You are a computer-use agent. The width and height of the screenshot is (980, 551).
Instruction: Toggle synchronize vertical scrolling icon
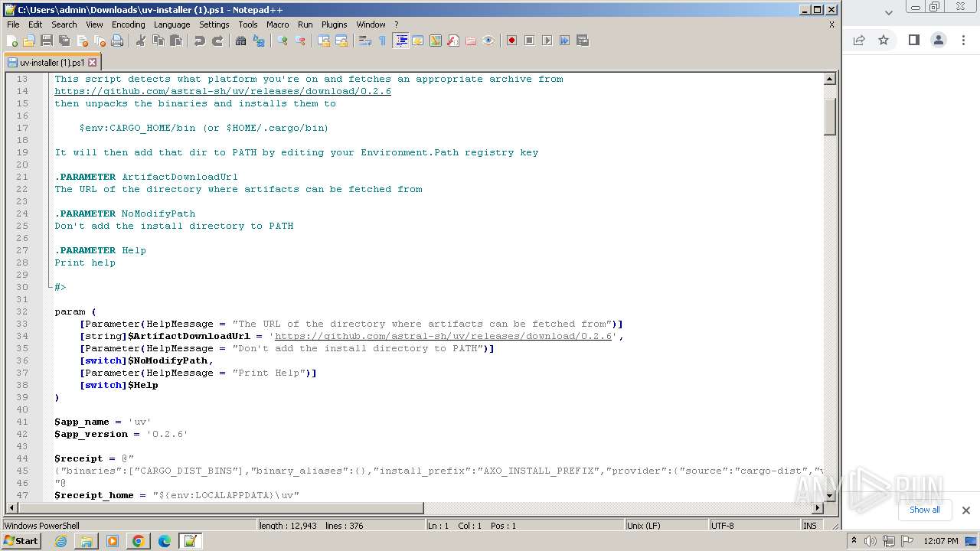[x=324, y=41]
